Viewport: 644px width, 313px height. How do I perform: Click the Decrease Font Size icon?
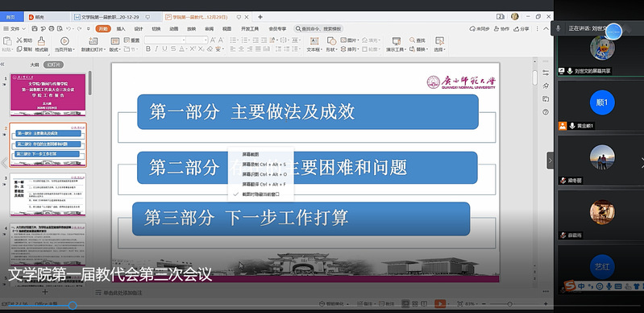pos(221,40)
